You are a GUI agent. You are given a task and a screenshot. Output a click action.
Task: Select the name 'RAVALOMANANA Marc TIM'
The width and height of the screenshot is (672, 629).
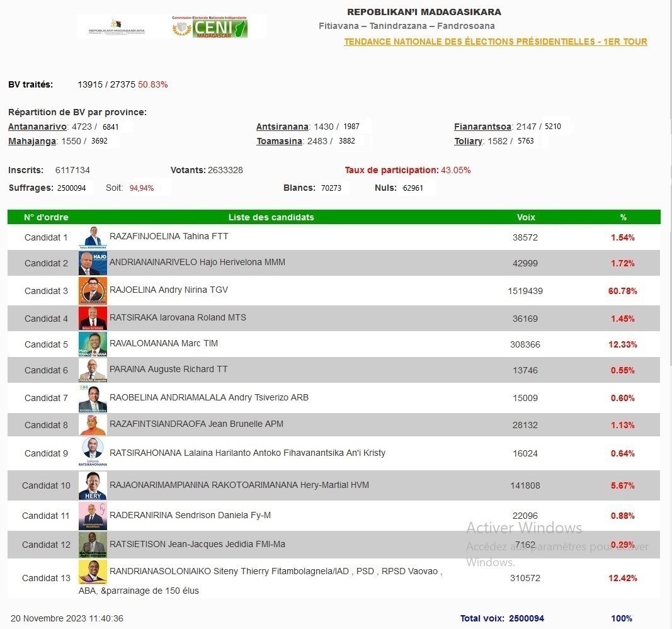click(x=164, y=343)
